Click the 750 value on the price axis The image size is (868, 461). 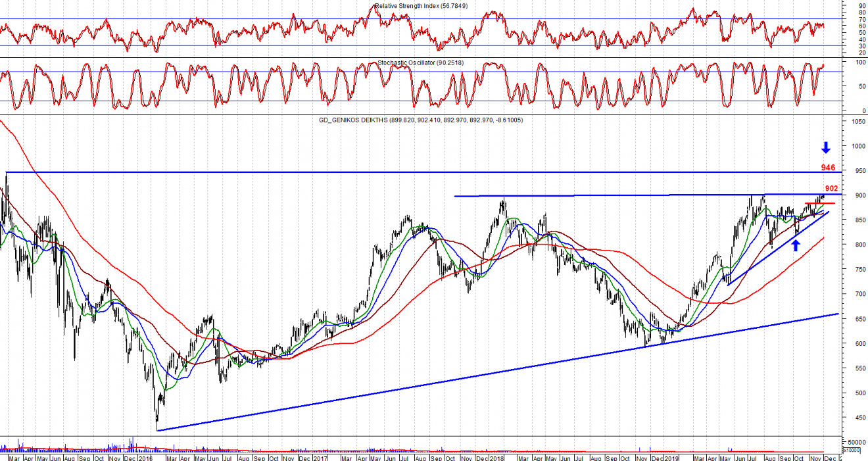854,270
